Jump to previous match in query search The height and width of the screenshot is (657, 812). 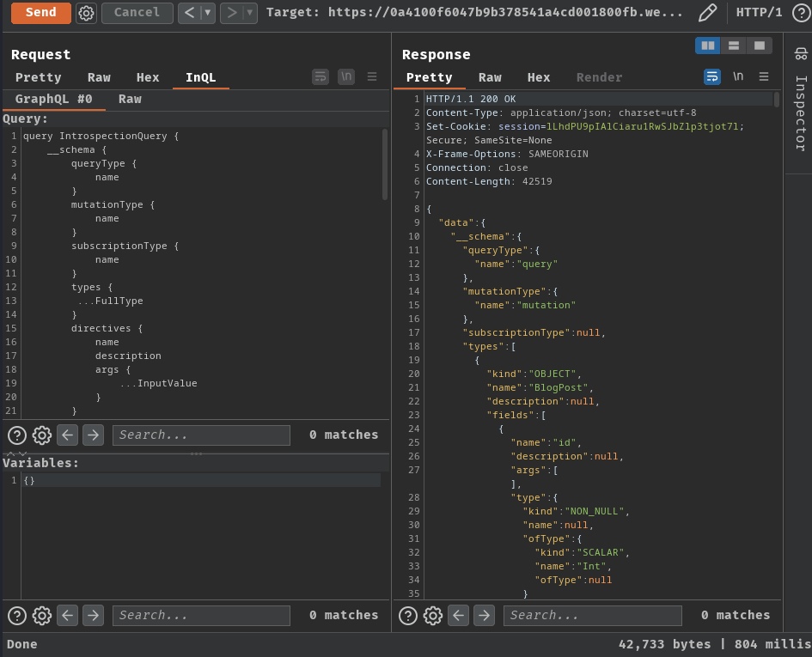[67, 435]
